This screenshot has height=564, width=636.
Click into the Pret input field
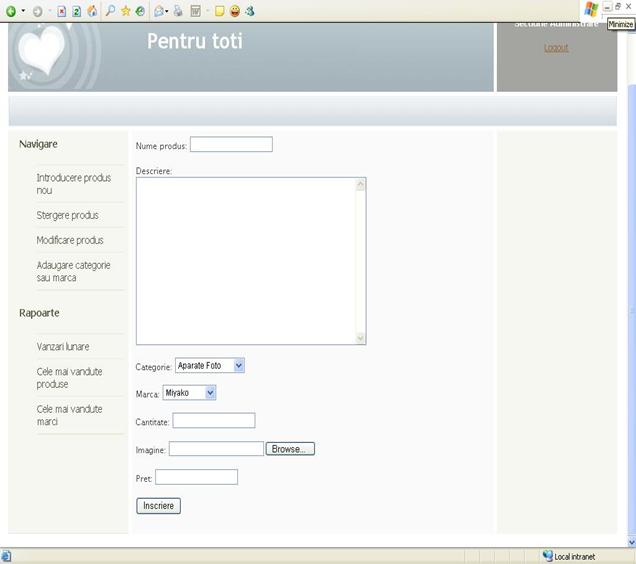pyautogui.click(x=196, y=477)
